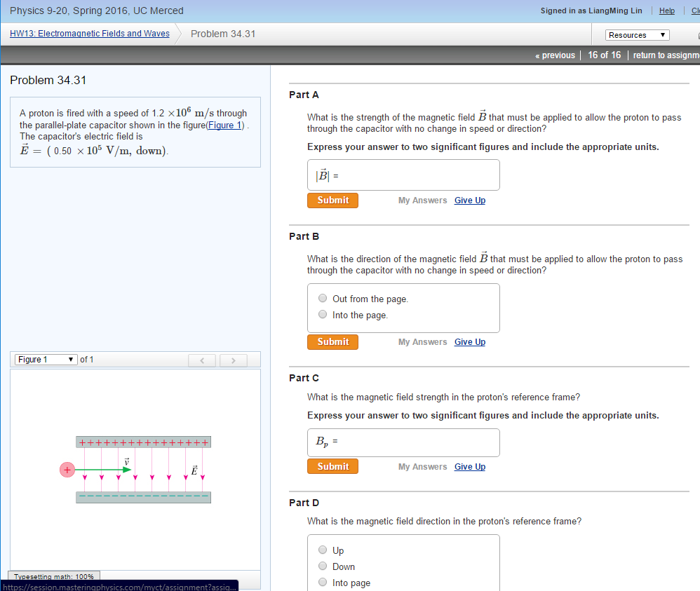
Task: Select 'Down' option in Part D
Action: coord(322,566)
